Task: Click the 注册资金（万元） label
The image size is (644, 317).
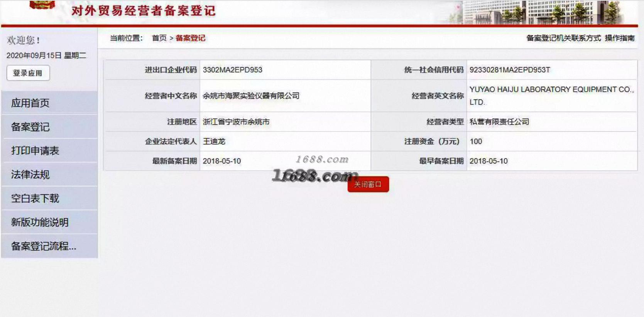Action: [x=432, y=142]
